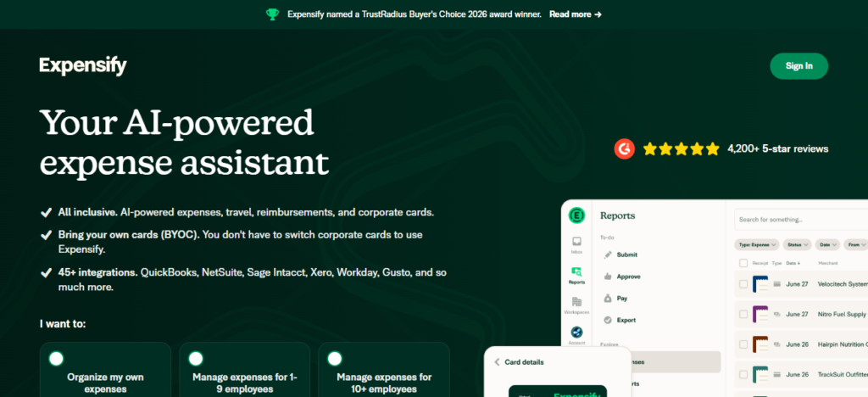Tick the TrackSuit Outfitters row checkbox
868x397 pixels.
(x=743, y=374)
